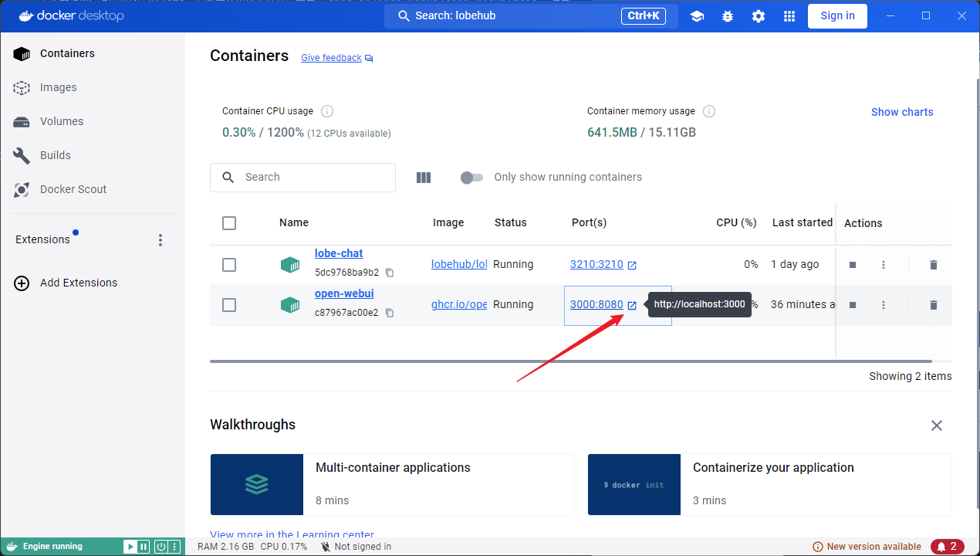The height and width of the screenshot is (556, 980).
Task: Open more actions menu for lobe-chat
Action: (884, 265)
